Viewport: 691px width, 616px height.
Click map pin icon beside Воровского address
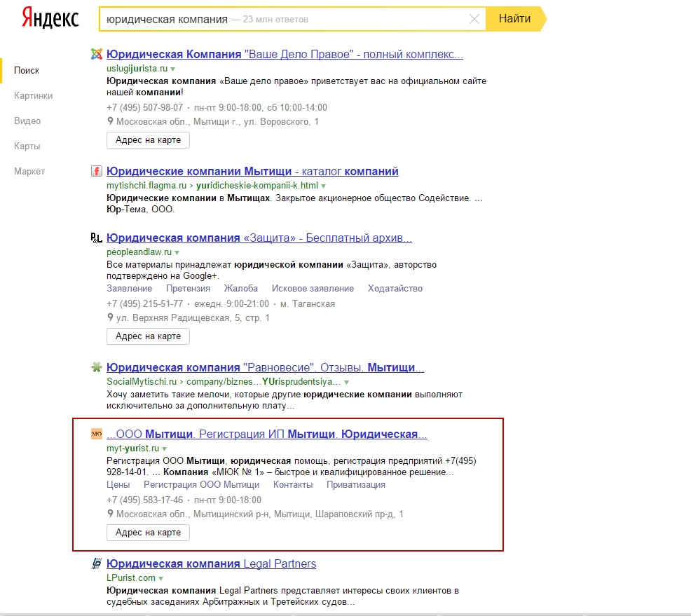point(110,121)
